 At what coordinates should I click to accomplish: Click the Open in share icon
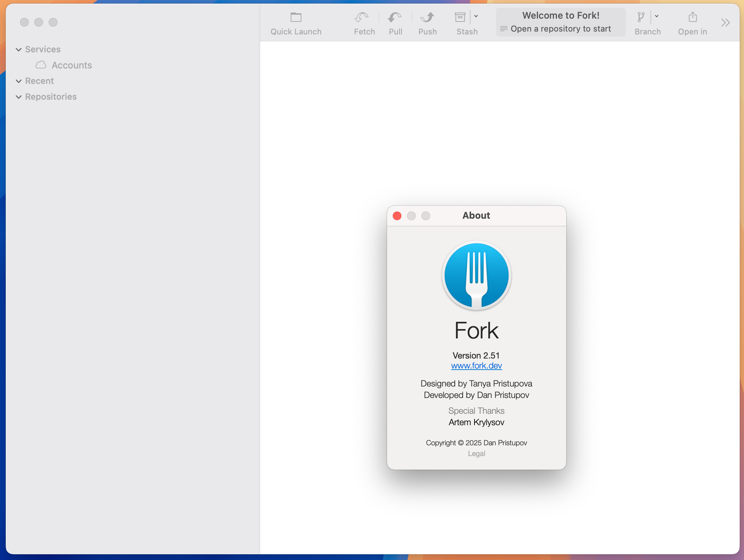pos(693,17)
